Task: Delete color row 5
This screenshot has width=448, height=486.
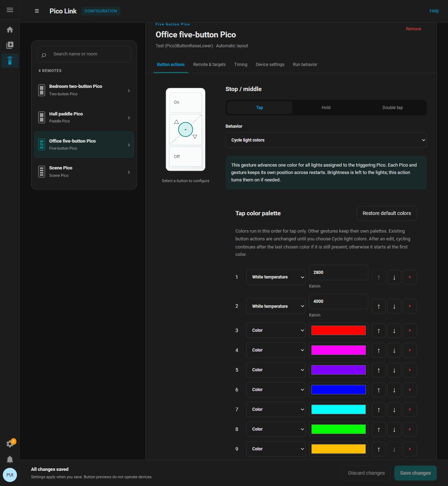Action: [410, 370]
